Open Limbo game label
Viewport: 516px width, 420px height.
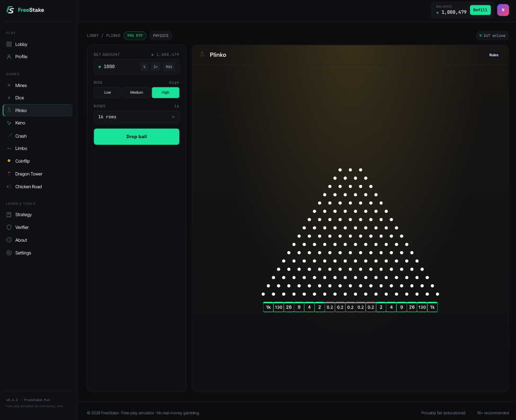[x=21, y=149]
